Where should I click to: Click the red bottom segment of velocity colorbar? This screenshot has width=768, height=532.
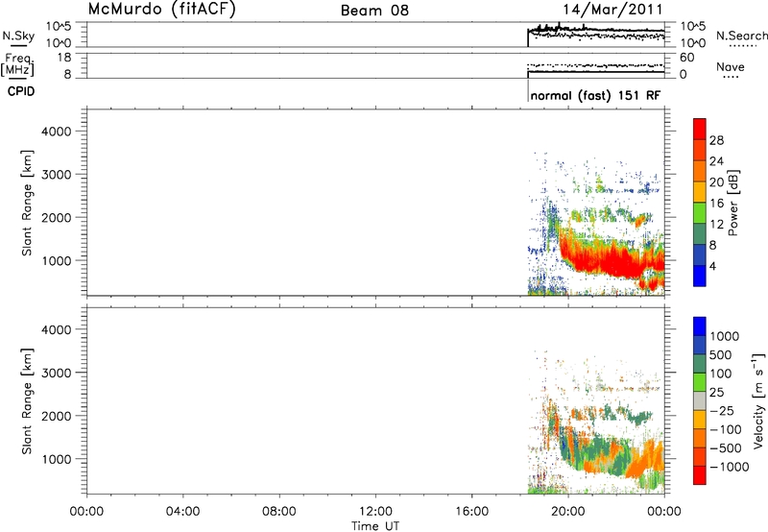tap(700, 475)
